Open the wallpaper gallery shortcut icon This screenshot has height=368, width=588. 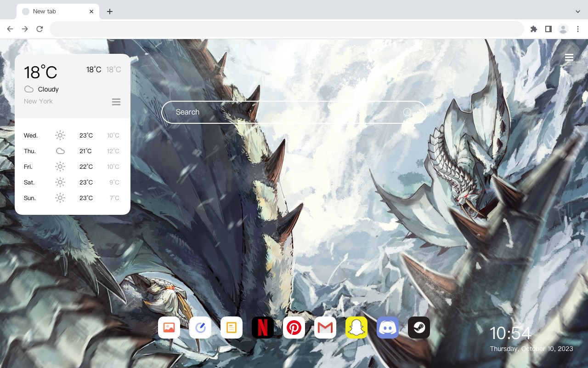point(169,328)
